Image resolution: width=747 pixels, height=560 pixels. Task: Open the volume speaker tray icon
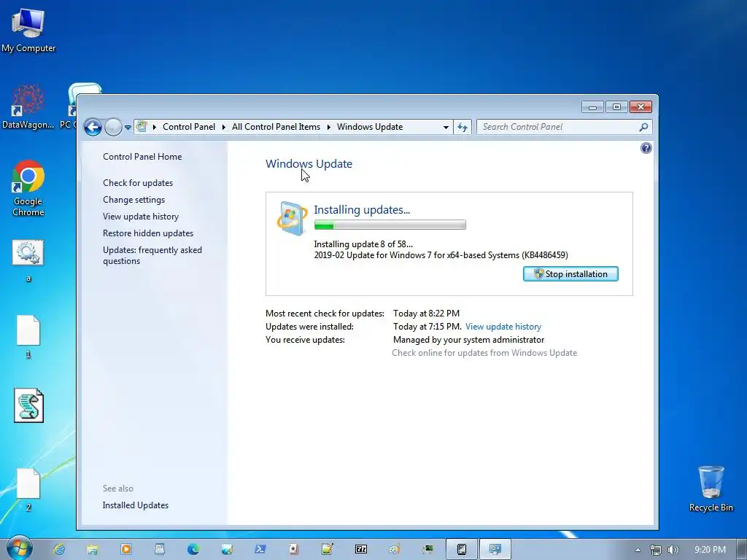pos(673,550)
